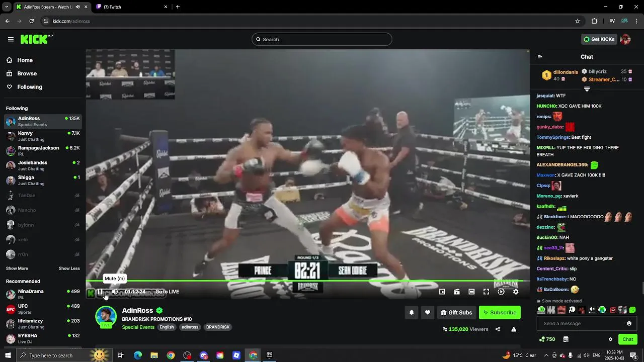Click Show More in Following
The image size is (644, 362).
[x=17, y=268]
